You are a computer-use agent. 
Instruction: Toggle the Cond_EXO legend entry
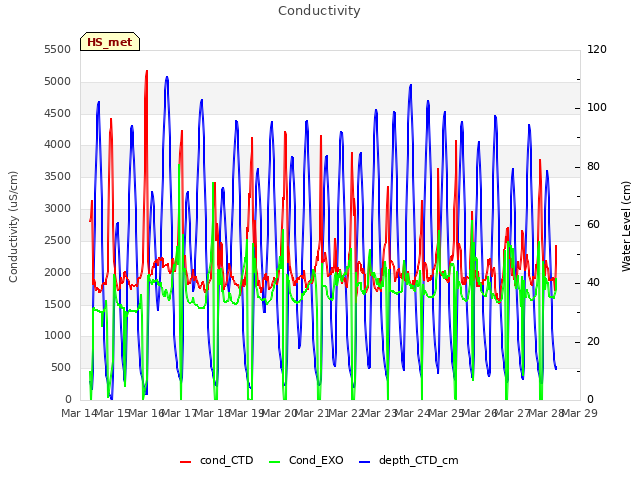pyautogui.click(x=307, y=460)
